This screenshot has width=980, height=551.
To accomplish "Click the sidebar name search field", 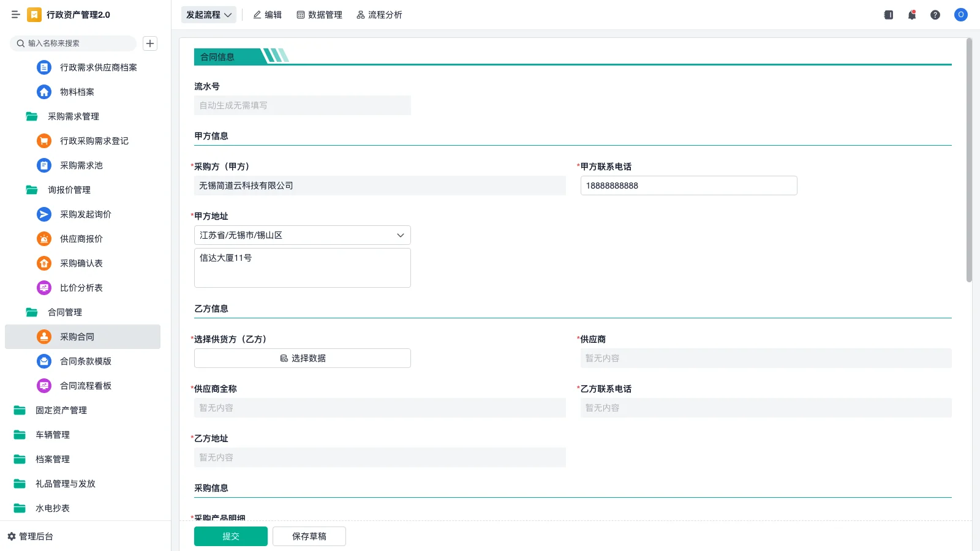I will [73, 43].
